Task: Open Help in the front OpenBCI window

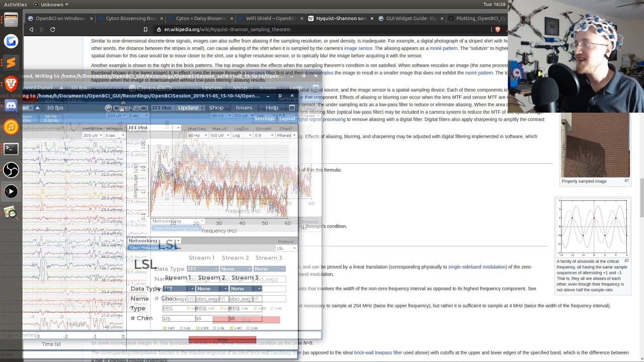Action: (272, 108)
